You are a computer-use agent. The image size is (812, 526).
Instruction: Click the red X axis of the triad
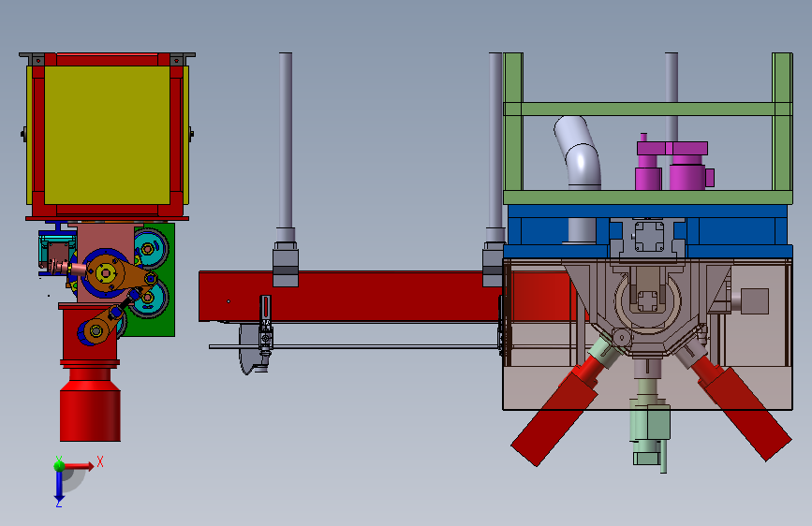pyautogui.click(x=78, y=466)
